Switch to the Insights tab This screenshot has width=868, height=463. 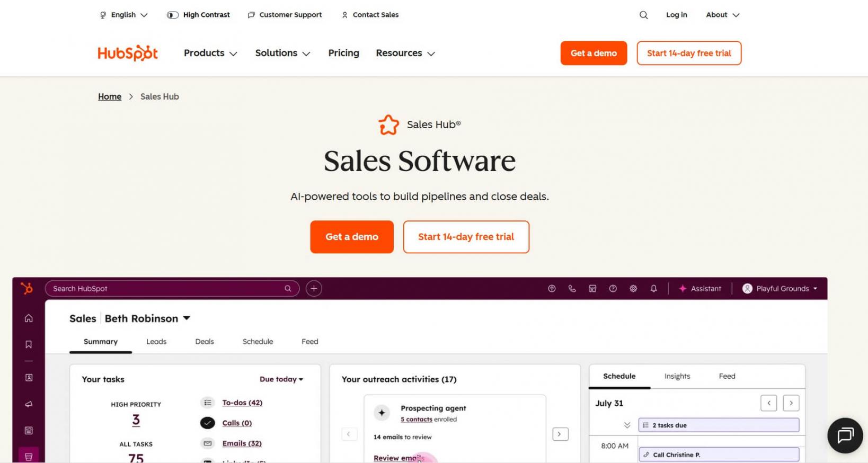coord(677,376)
